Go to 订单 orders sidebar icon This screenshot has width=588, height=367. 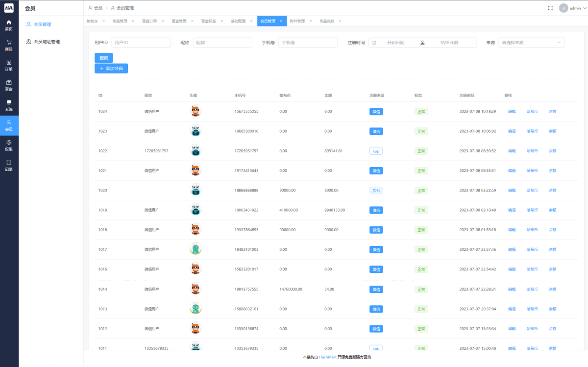pos(9,66)
